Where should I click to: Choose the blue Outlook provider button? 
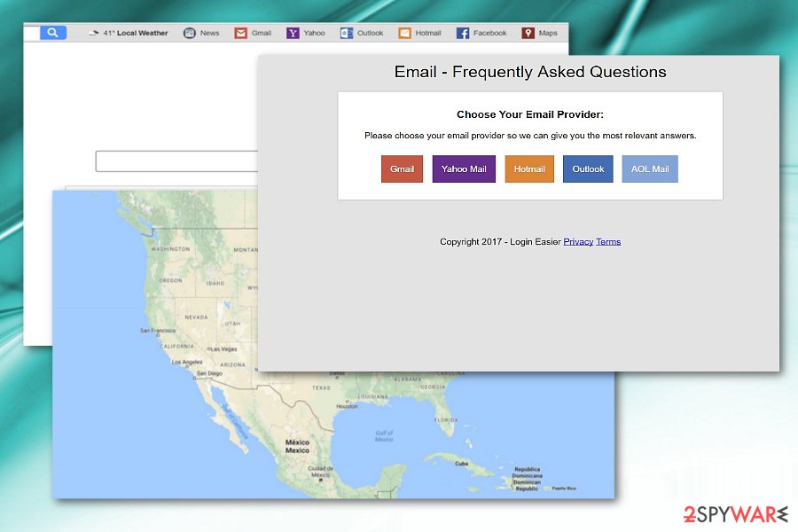588,168
